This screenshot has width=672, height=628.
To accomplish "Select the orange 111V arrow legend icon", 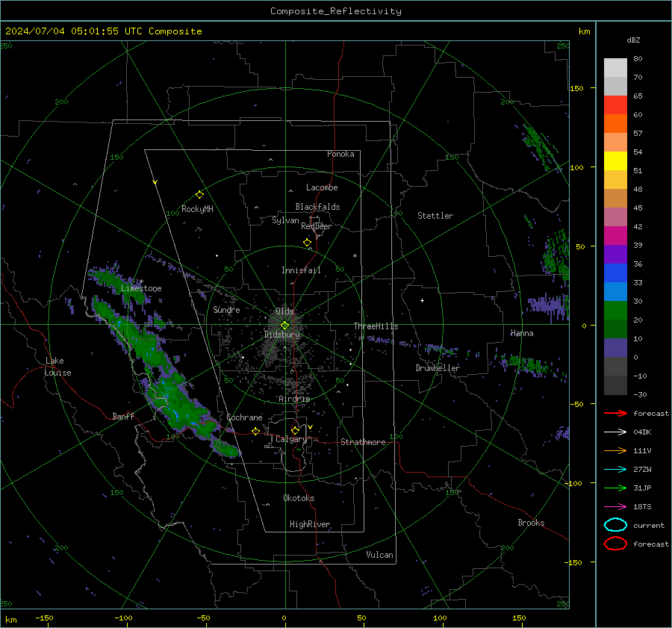I will click(x=615, y=450).
